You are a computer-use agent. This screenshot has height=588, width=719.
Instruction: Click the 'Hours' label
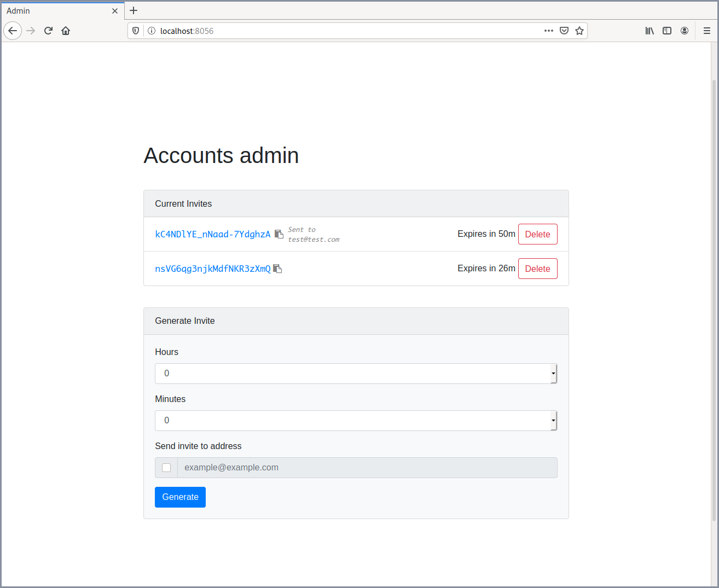click(x=166, y=352)
